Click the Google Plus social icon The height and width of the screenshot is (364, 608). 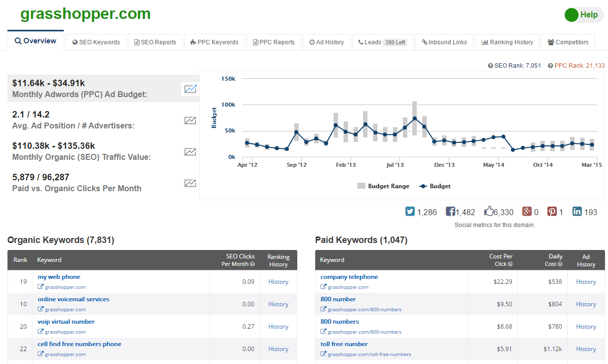(527, 212)
